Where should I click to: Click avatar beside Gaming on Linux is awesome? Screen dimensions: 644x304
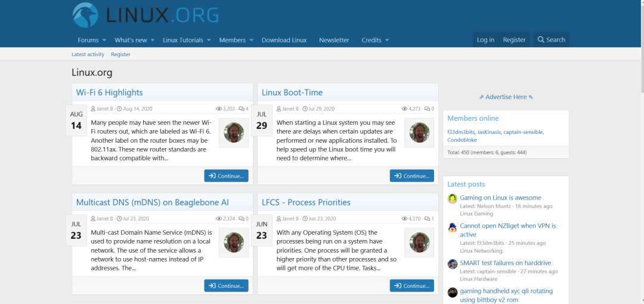[452, 199]
